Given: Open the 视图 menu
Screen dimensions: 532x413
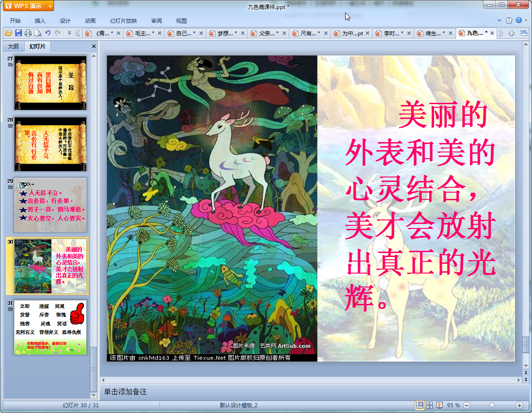Looking at the screenshot, I should coord(182,21).
